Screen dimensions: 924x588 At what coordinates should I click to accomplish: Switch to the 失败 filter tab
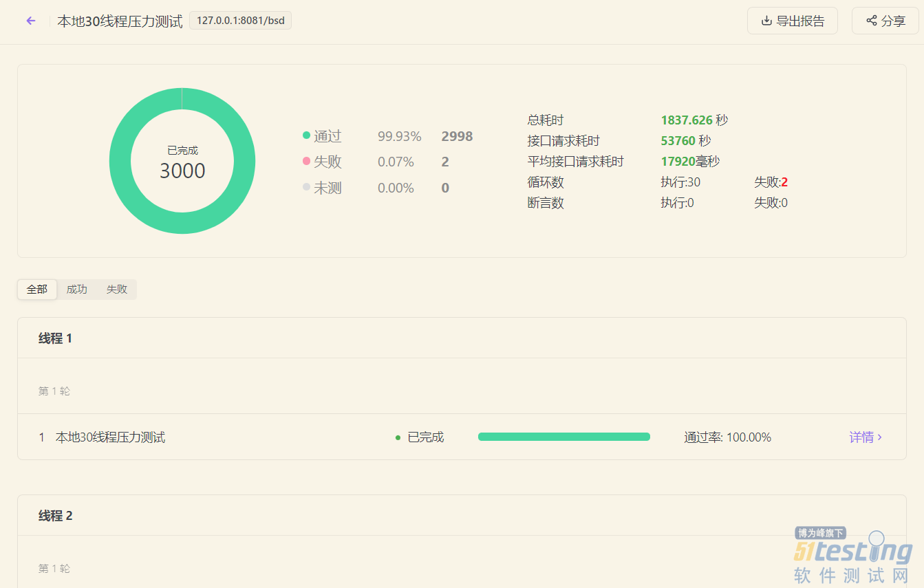coord(117,290)
